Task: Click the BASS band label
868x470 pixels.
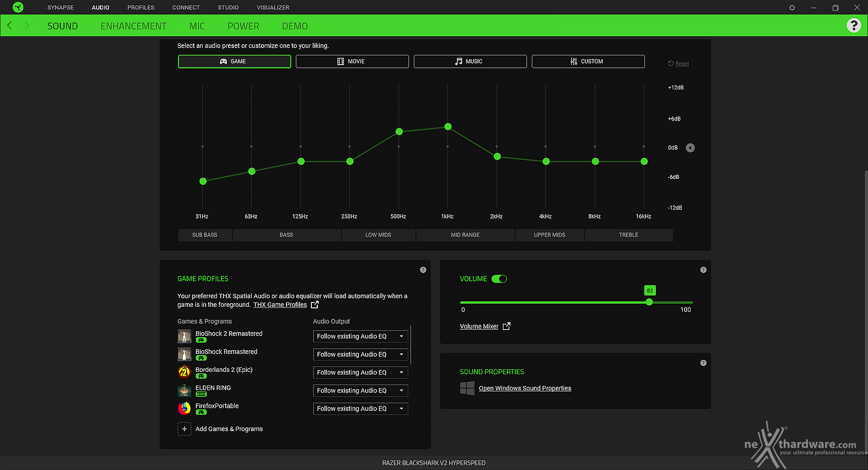Action: (x=286, y=235)
